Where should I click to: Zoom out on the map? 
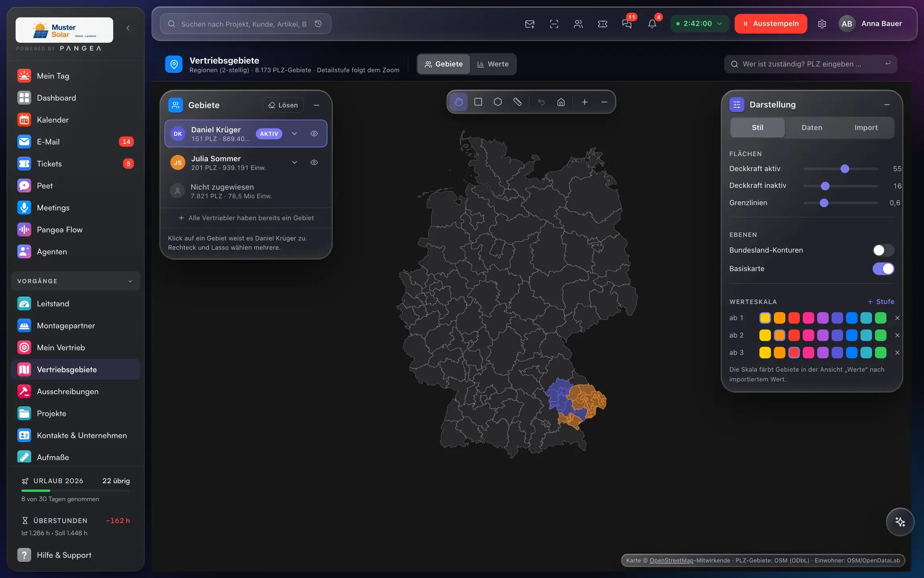point(604,102)
